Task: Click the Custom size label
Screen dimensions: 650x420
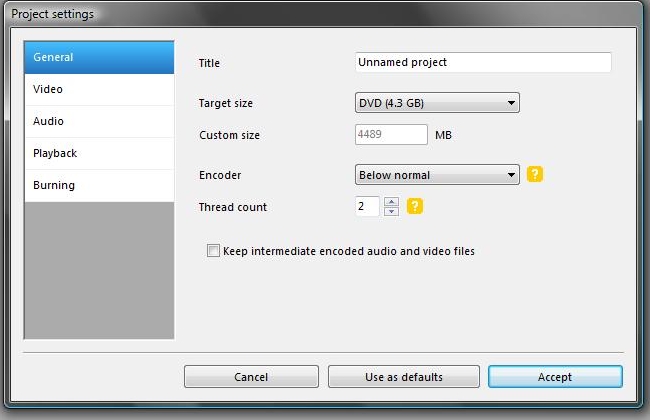Action: [x=229, y=135]
